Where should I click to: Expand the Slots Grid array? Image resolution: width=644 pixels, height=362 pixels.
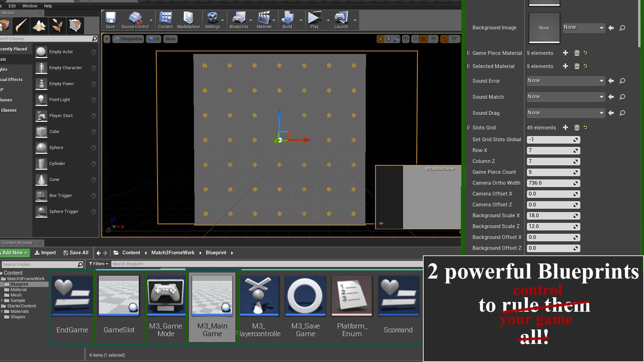pos(469,127)
